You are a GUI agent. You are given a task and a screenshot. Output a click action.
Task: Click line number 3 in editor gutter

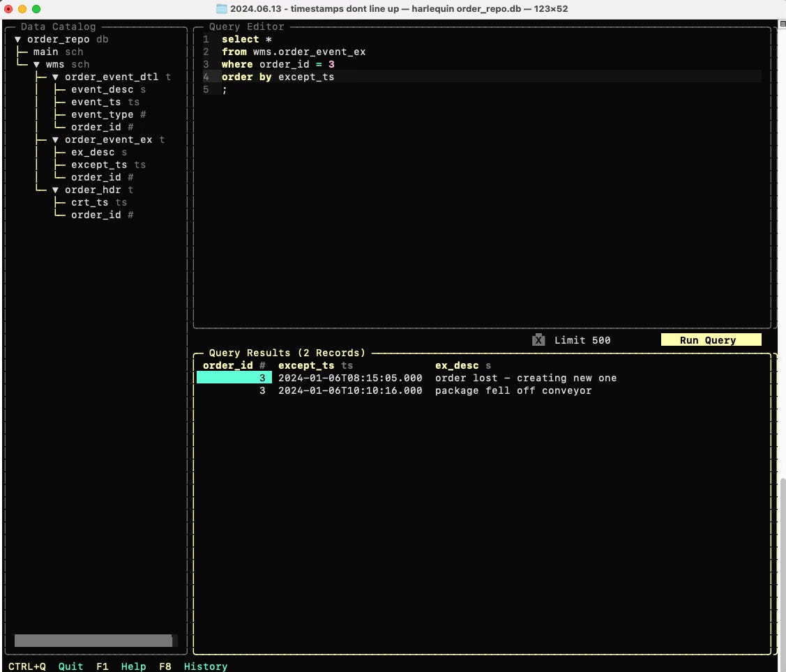coord(206,64)
